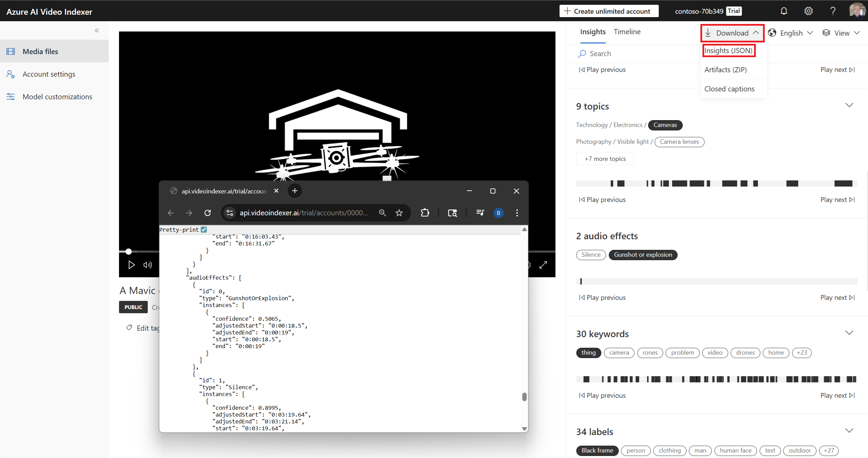Open the settings gear in header
The height and width of the screenshot is (458, 868).
808,11
